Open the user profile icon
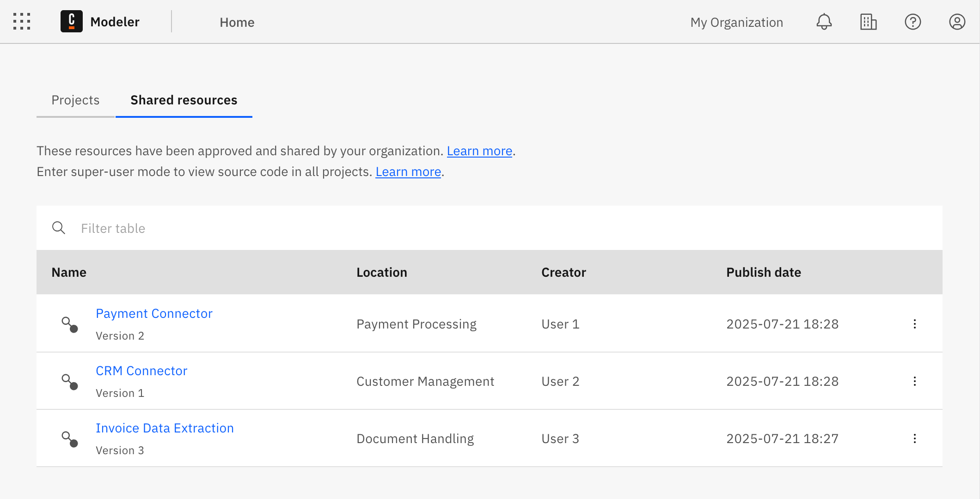 957,21
